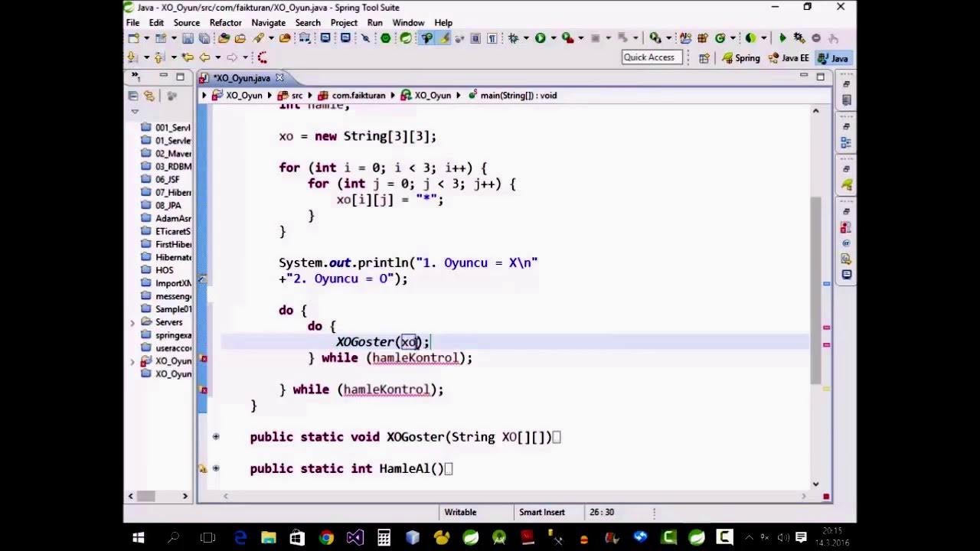The width and height of the screenshot is (980, 551).
Task: Click the Package Explorer horizontal scrollbar thumb
Action: pos(145,496)
